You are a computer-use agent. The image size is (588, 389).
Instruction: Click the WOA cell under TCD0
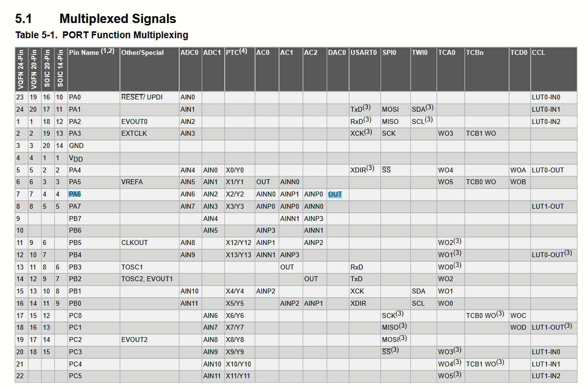click(518, 170)
